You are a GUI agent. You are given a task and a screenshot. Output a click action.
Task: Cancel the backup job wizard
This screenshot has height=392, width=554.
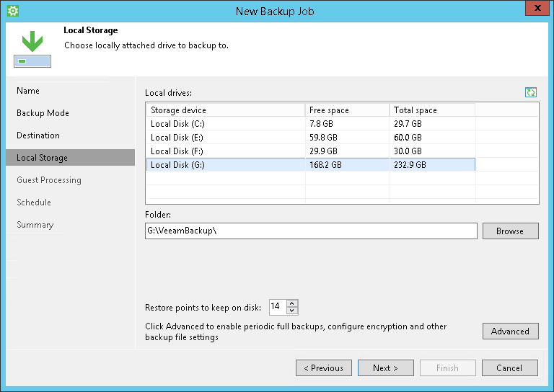(510, 368)
